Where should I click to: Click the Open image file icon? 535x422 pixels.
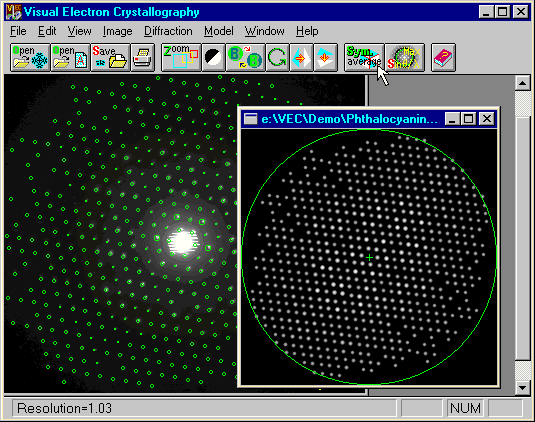point(30,57)
